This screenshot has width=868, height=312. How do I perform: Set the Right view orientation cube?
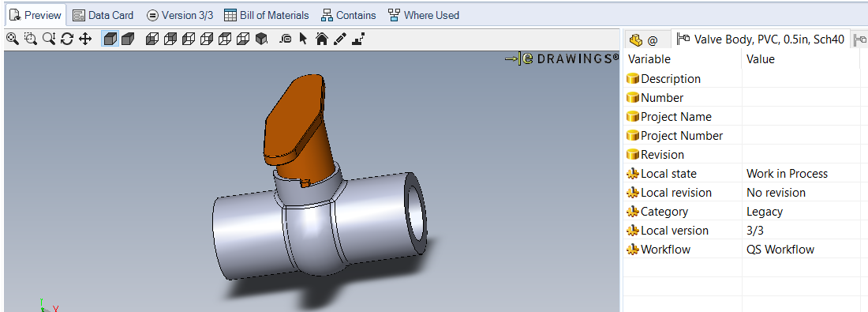click(207, 39)
